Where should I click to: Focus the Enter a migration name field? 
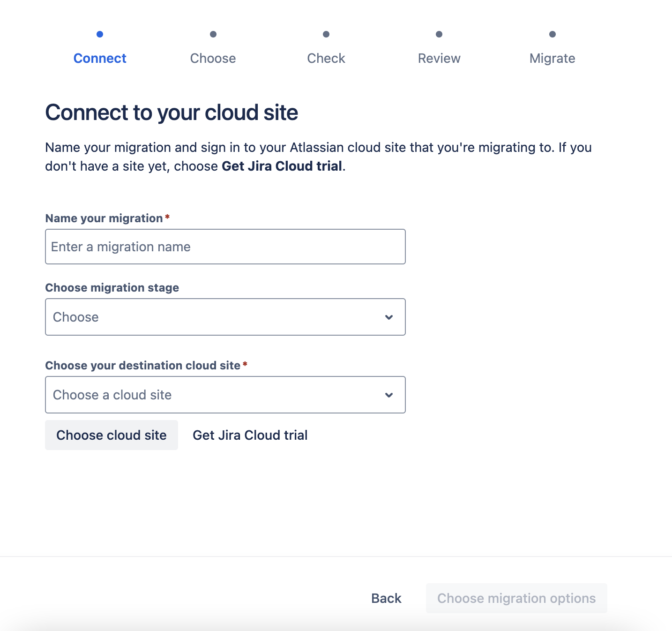tap(225, 247)
